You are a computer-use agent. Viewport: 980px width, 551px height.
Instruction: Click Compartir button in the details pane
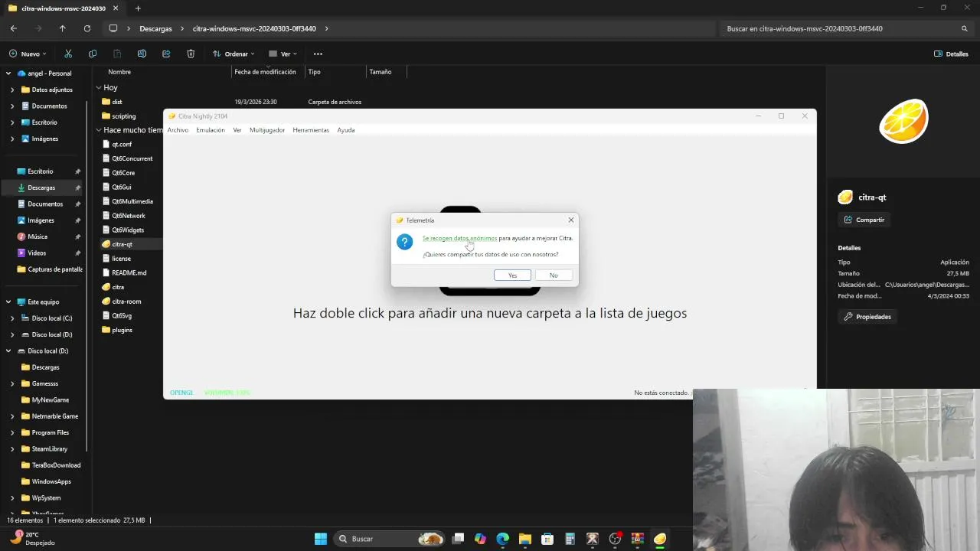[864, 220]
